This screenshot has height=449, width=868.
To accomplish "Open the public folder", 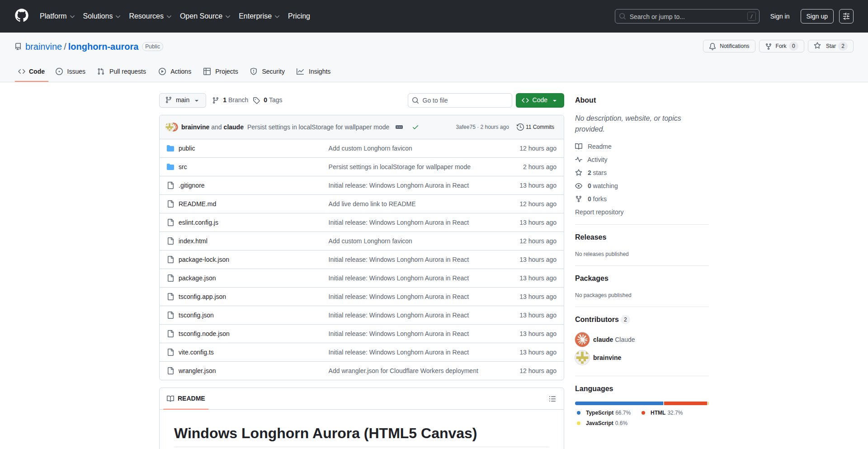I will coord(187,148).
